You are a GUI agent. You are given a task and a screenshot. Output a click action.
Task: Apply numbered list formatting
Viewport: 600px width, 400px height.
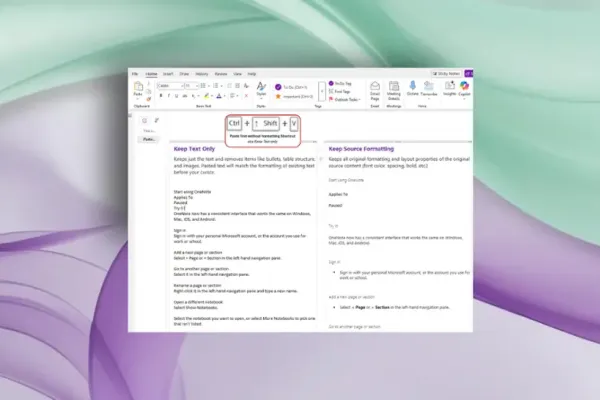point(215,86)
